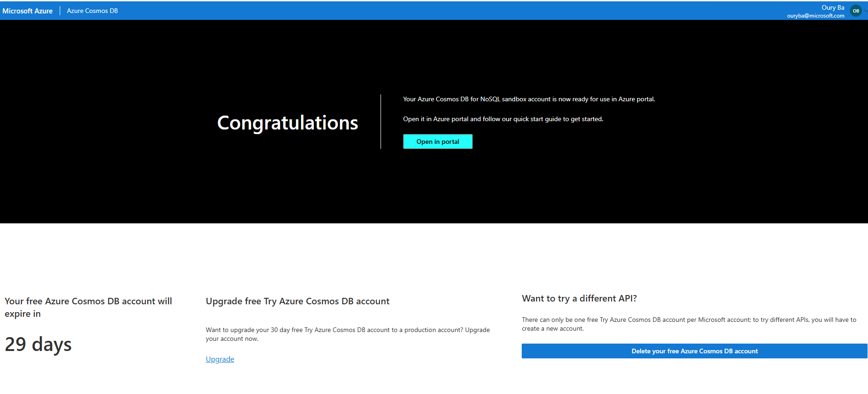Click 'Upgrade free Try Azure Cosmos DB account' heading
Screen dimensions: 868x394
[x=297, y=301]
